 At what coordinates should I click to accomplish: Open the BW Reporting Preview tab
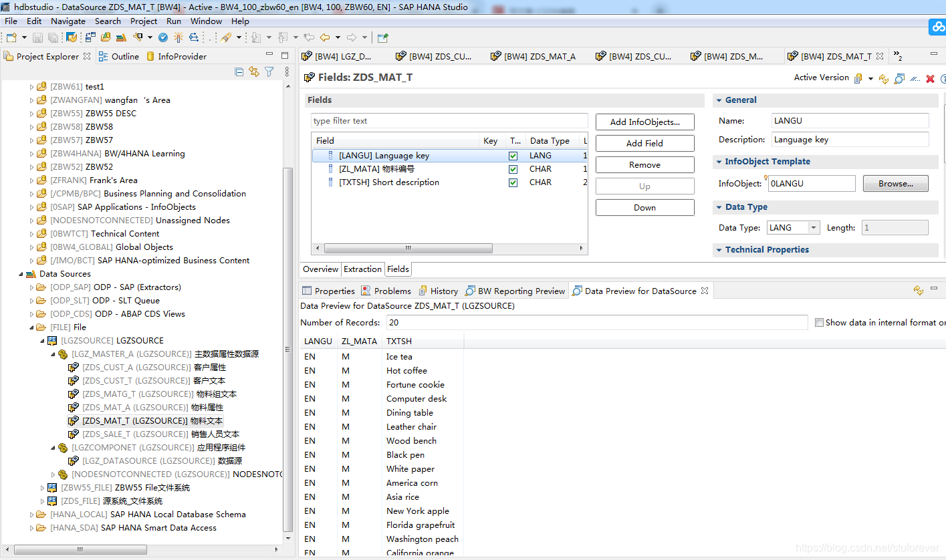tap(515, 291)
